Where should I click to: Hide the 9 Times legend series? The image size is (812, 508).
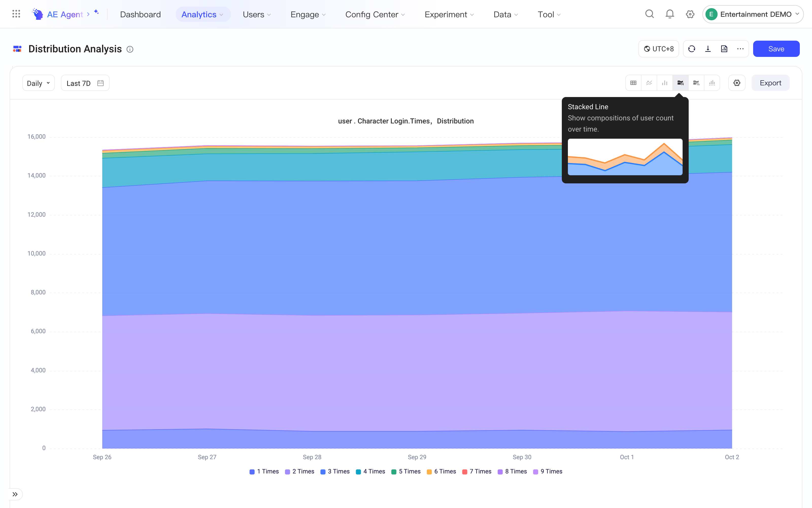(x=548, y=471)
